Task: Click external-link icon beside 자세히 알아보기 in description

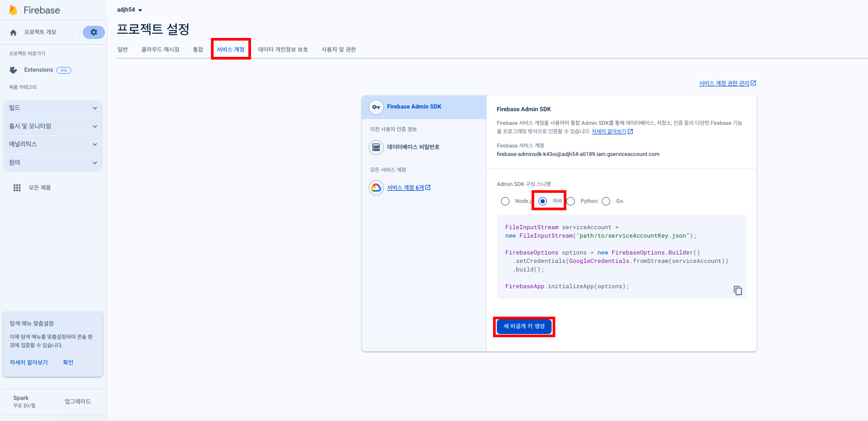Action: click(x=630, y=132)
